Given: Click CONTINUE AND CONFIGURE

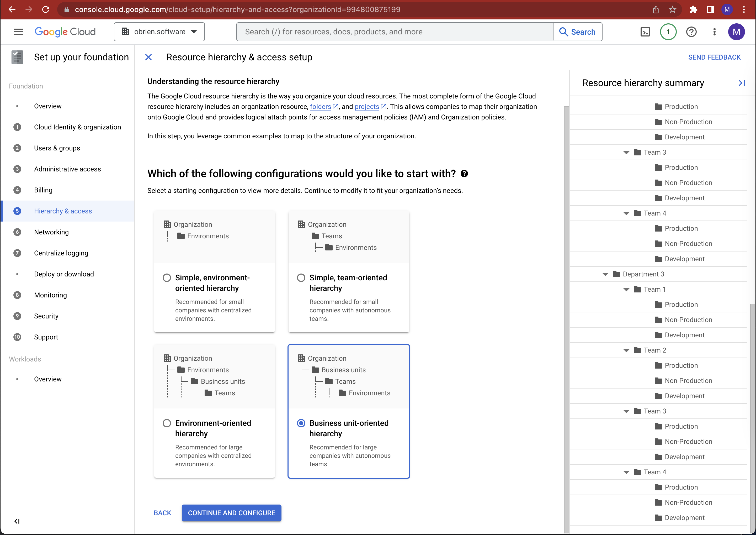Looking at the screenshot, I should [x=231, y=513].
